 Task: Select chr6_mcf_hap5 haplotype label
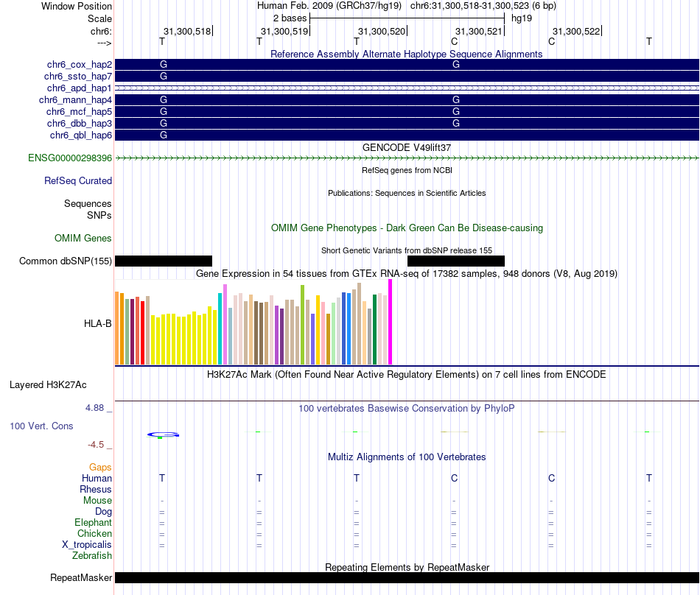click(x=79, y=111)
